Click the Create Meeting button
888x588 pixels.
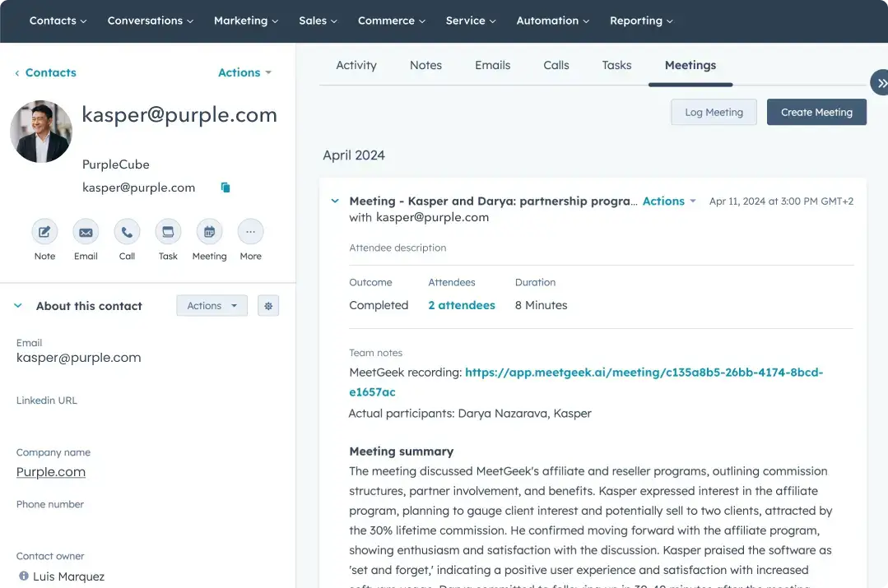click(816, 112)
